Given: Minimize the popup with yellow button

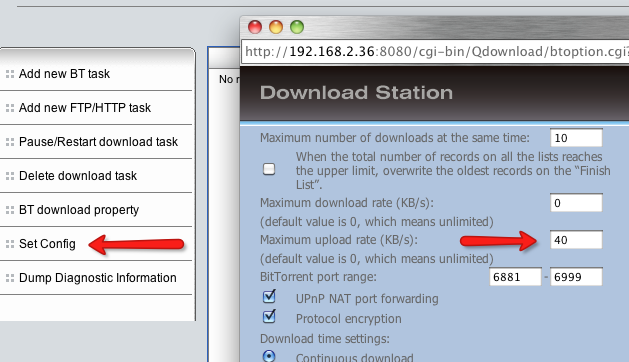Looking at the screenshot, I should point(276,27).
